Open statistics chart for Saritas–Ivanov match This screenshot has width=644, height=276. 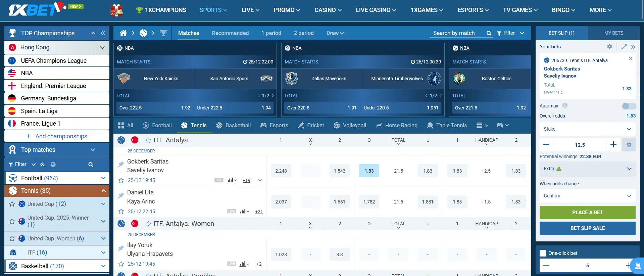click(x=232, y=180)
